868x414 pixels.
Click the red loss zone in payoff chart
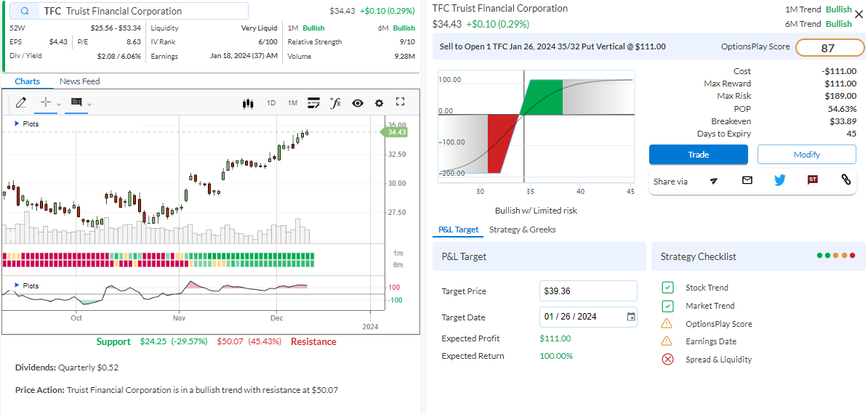[x=501, y=144]
